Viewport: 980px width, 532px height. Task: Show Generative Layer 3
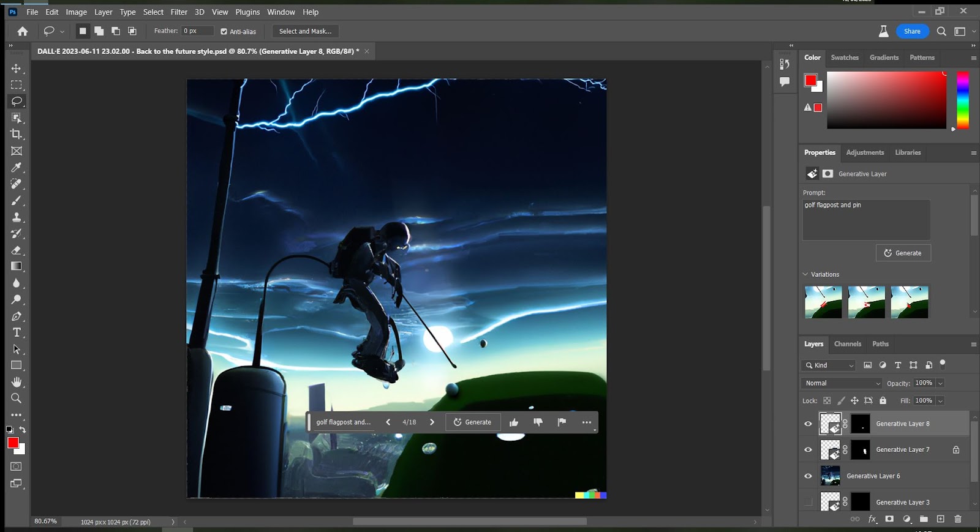tap(809, 502)
